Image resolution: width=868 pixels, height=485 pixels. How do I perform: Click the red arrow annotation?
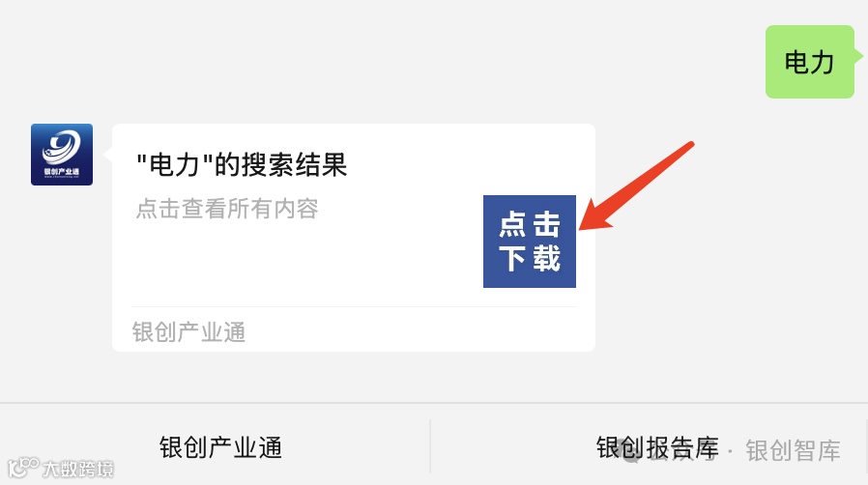click(x=635, y=185)
